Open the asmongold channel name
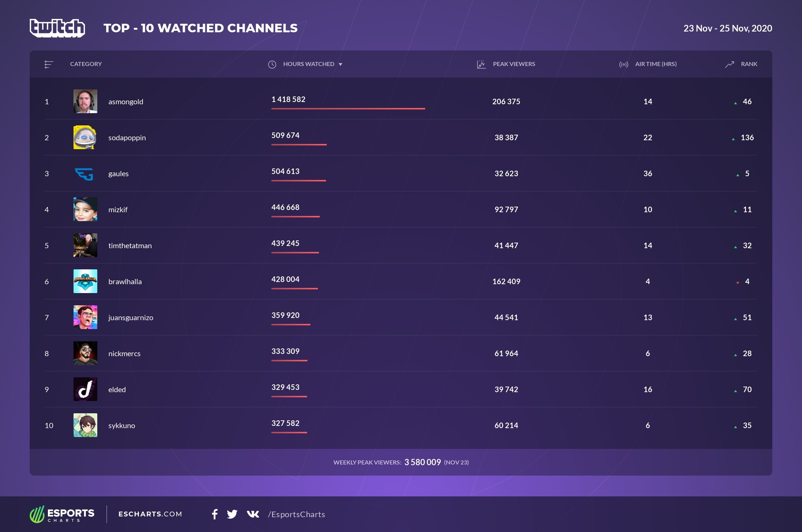 [126, 102]
